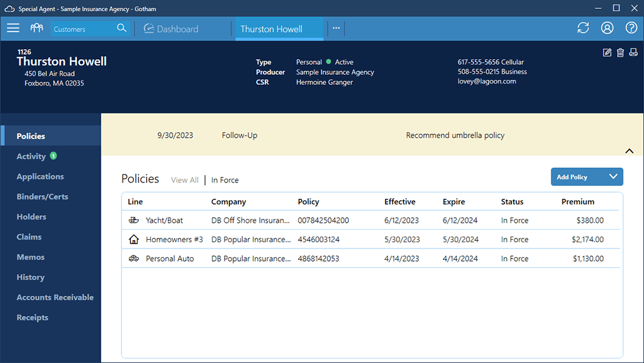This screenshot has width=644, height=363.
Task: Open the hamburger navigation menu
Action: (x=13, y=28)
